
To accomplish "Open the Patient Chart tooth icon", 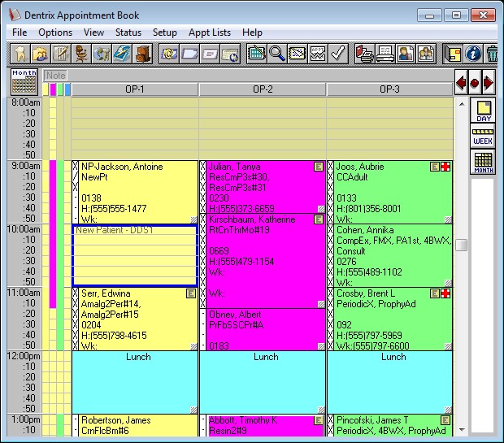I will click(20, 54).
